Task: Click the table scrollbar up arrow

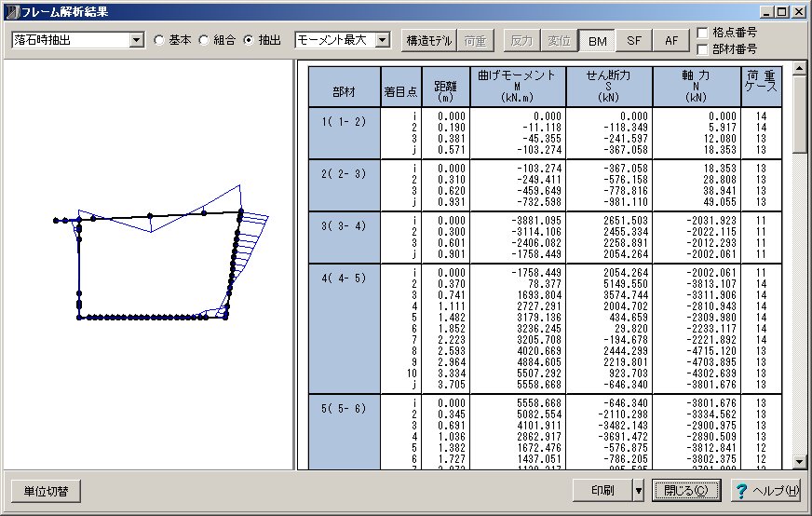Action: tap(799, 68)
